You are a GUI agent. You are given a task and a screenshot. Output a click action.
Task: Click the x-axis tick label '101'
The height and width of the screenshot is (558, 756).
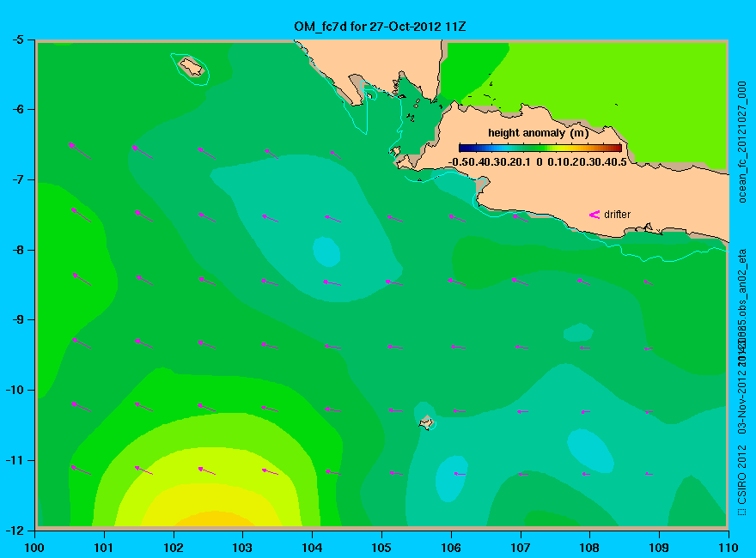pyautogui.click(x=104, y=548)
